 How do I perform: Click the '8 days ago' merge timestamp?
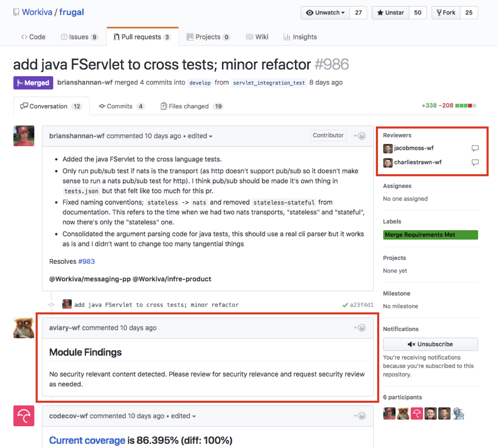[x=326, y=82]
